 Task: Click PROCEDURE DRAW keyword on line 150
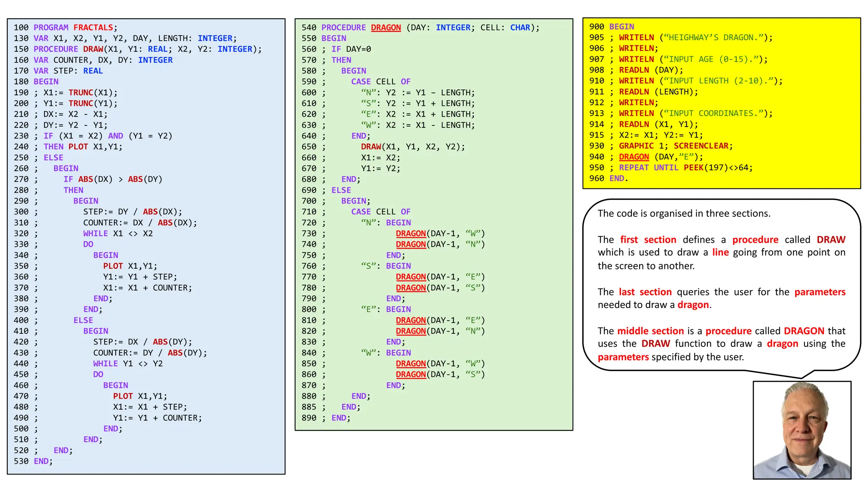[68, 49]
